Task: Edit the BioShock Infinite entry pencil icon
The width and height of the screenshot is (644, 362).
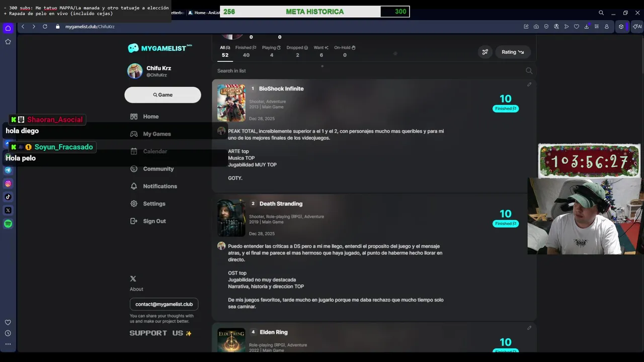Action: [x=529, y=84]
